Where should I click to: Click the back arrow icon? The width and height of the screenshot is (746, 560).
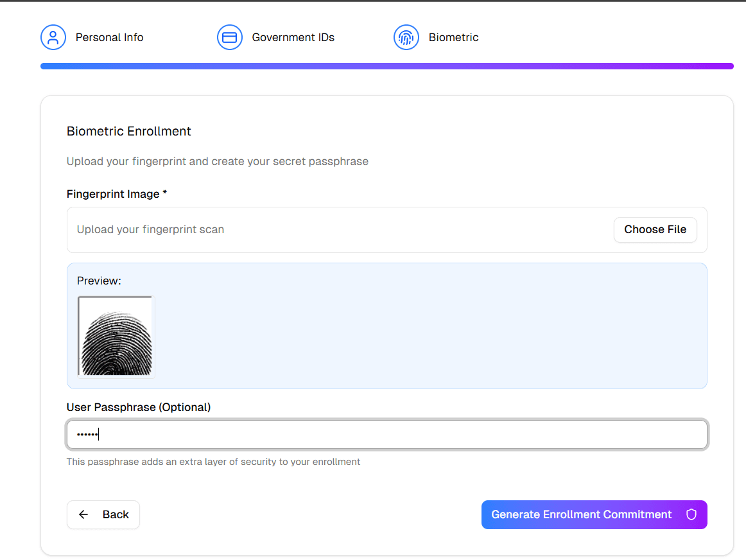point(83,514)
